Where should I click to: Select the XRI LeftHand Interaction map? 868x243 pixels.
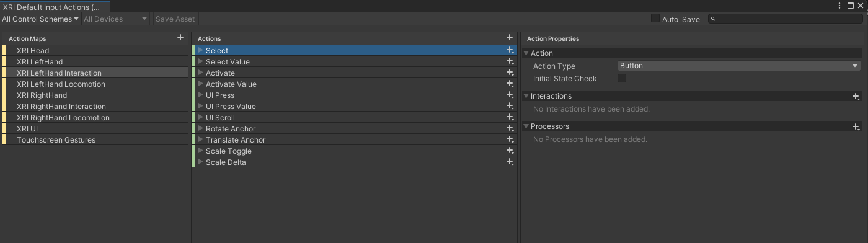tap(95, 73)
